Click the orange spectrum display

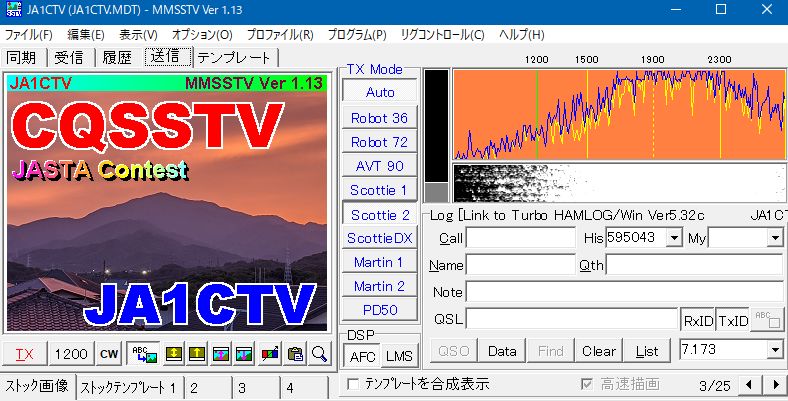pyautogui.click(x=620, y=115)
